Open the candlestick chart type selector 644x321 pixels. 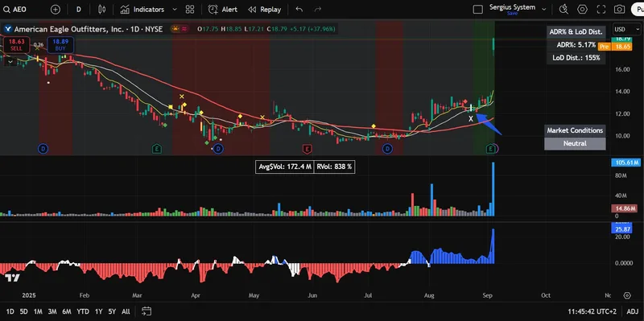pos(102,9)
